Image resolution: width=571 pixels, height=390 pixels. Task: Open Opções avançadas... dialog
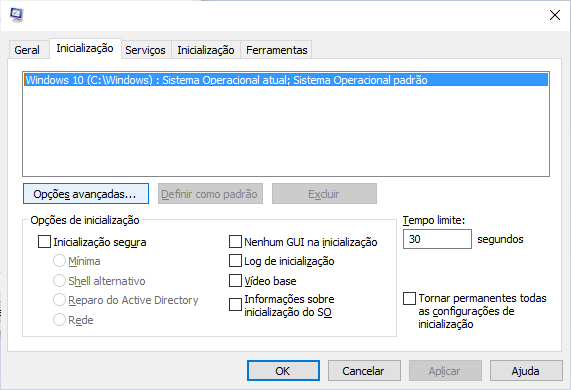pos(86,194)
